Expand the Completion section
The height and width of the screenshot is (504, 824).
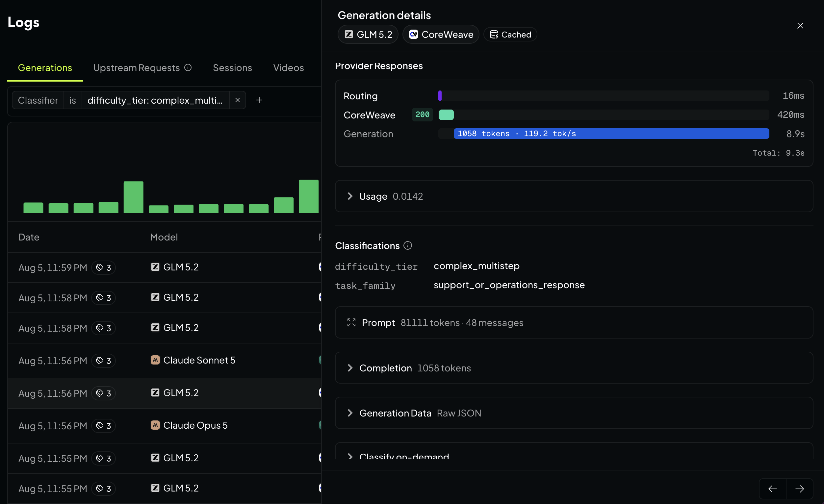coord(574,368)
